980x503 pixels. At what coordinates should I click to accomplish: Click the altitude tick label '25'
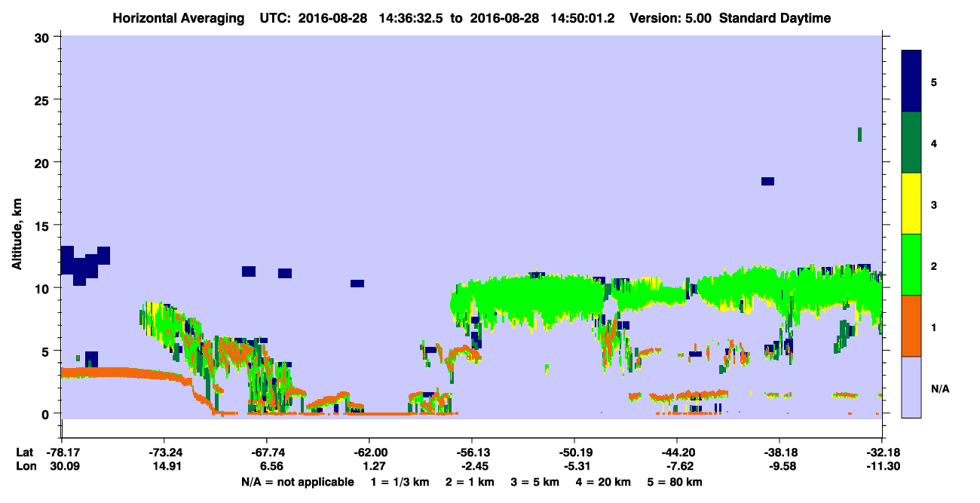(x=44, y=100)
